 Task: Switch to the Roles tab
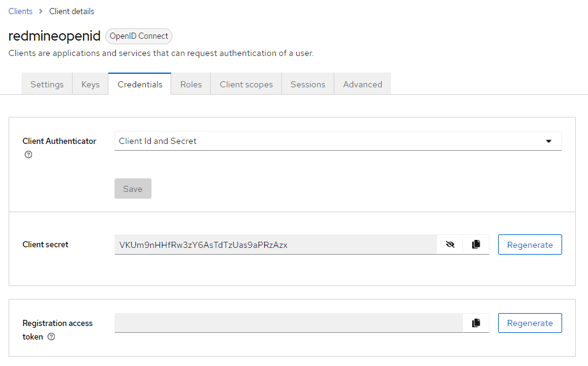click(190, 84)
